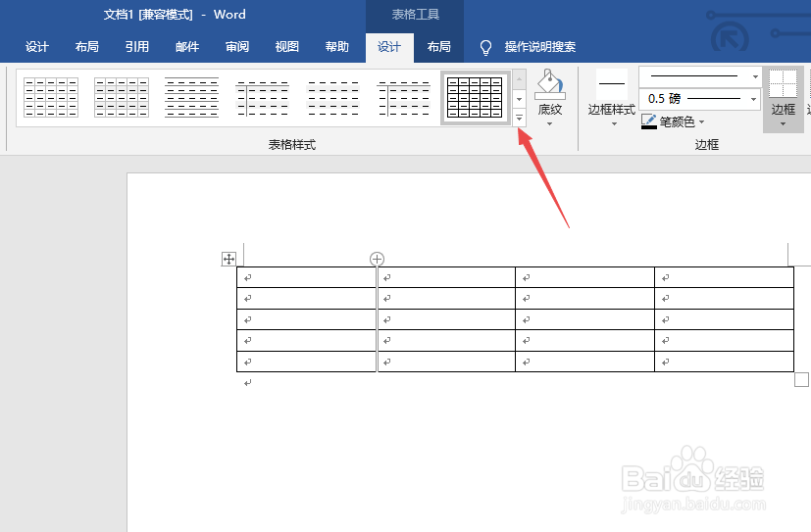
Task: Open the 视图 view tab
Action: point(287,47)
